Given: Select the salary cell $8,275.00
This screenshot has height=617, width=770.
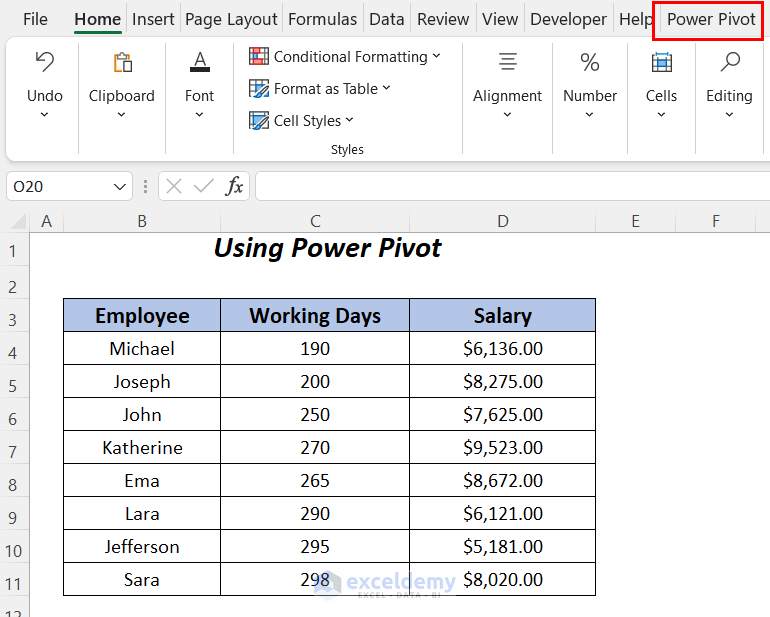Looking at the screenshot, I should (x=503, y=381).
